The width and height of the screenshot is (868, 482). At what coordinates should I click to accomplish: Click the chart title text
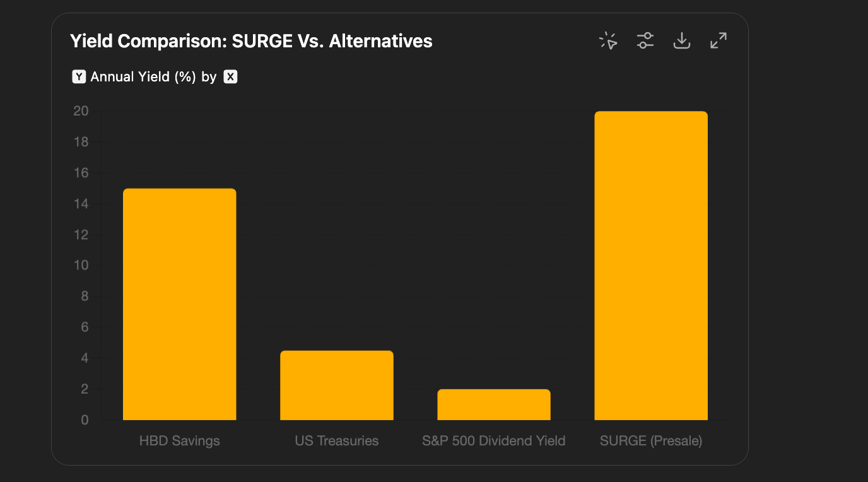point(251,41)
